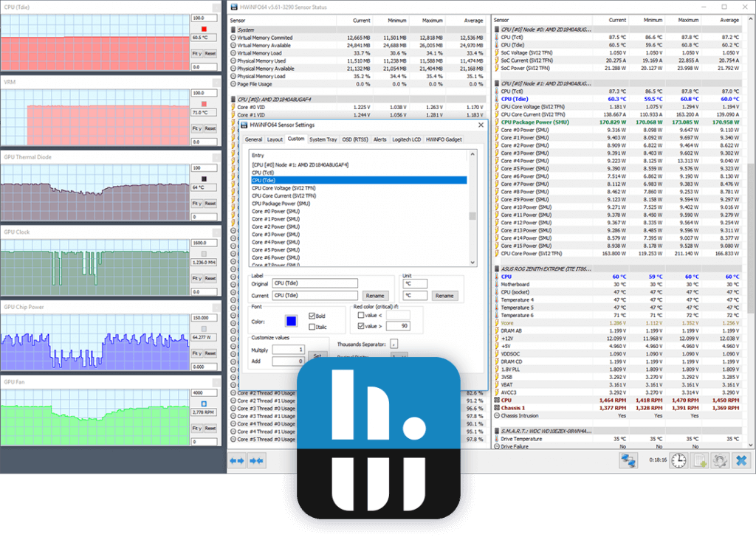Click the Sensor Settings dialog title icon
This screenshot has width=756, height=537.
(245, 125)
